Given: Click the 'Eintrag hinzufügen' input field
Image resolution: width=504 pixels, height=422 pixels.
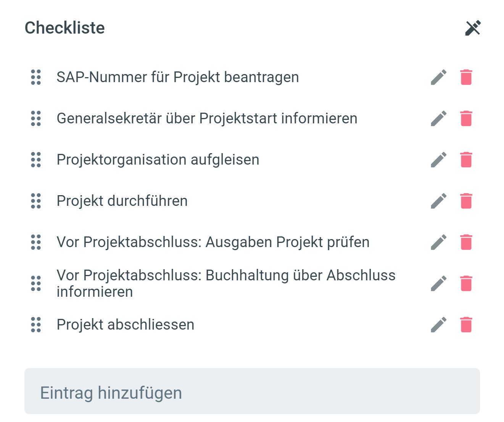Looking at the screenshot, I should click(252, 391).
